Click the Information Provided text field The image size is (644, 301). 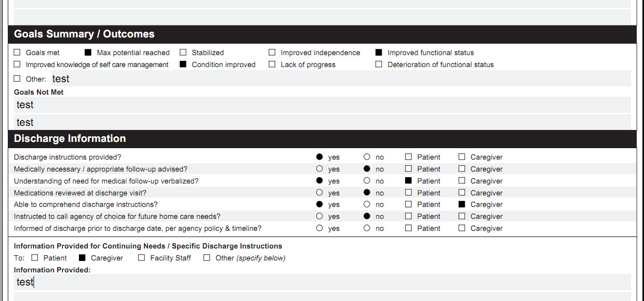pos(322,282)
